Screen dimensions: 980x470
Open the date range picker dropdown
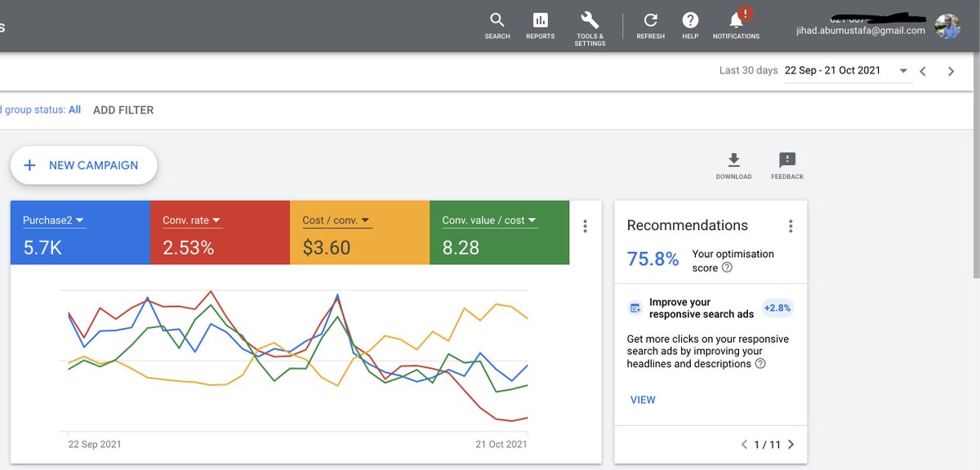[x=846, y=71]
